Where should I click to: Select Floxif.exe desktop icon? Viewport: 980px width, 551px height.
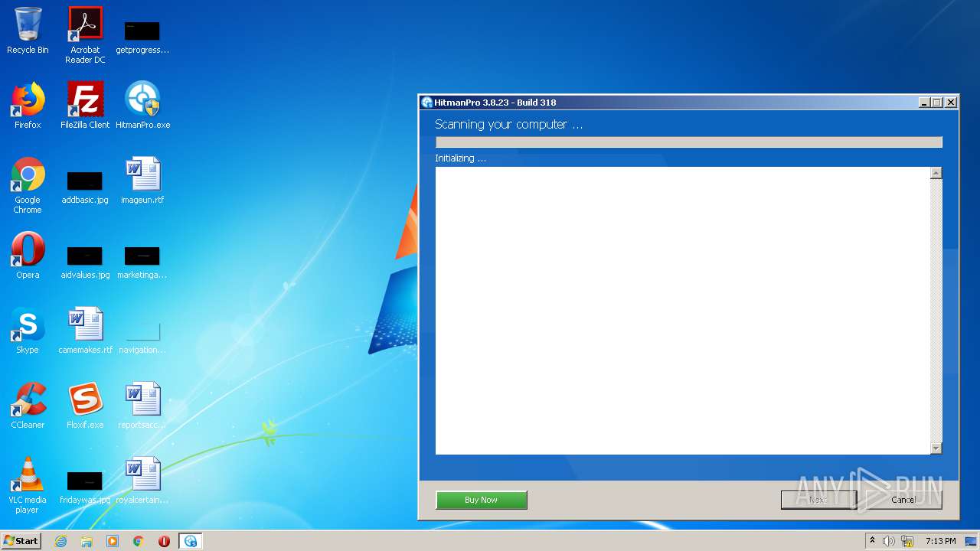tap(85, 406)
